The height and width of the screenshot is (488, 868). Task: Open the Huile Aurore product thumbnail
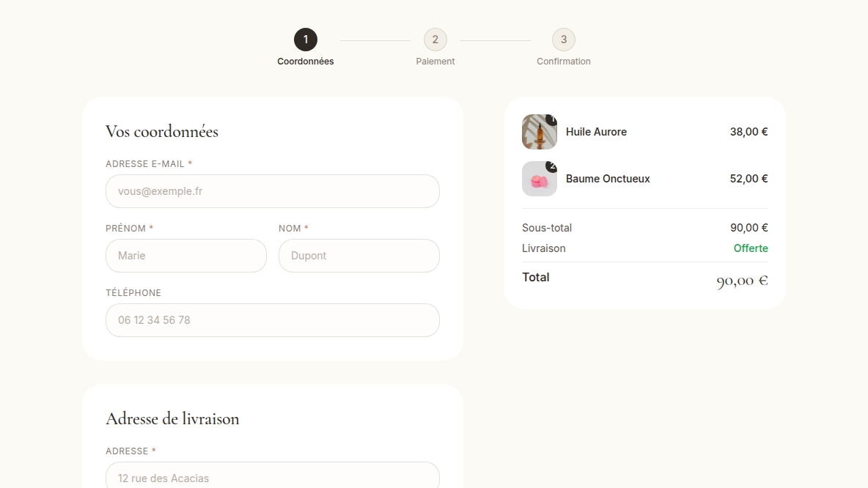pyautogui.click(x=539, y=132)
